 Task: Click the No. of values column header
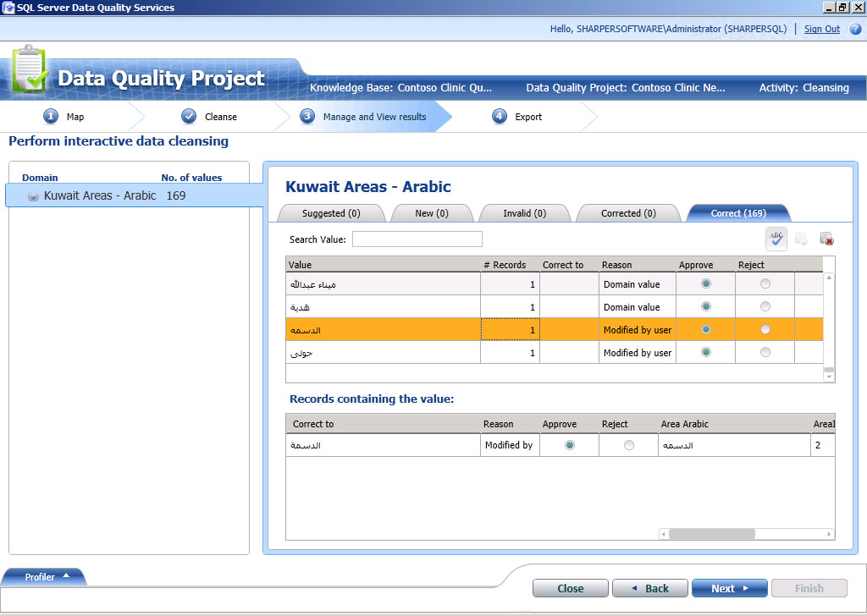(191, 178)
